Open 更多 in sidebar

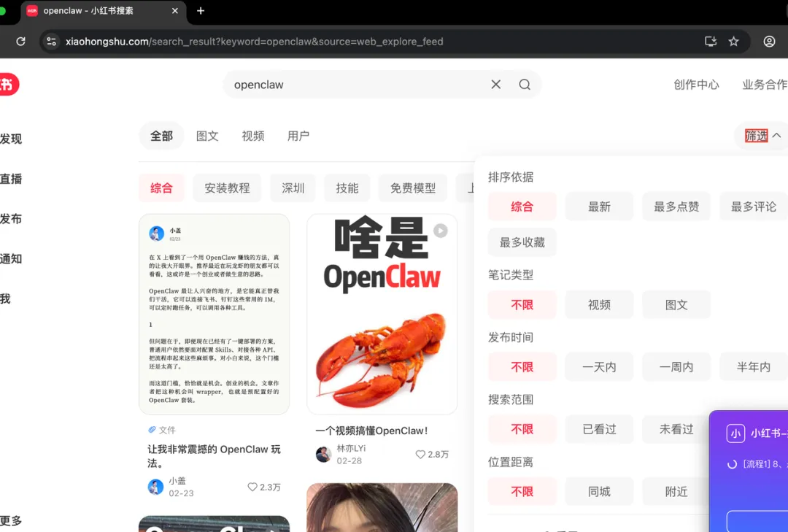(x=11, y=520)
